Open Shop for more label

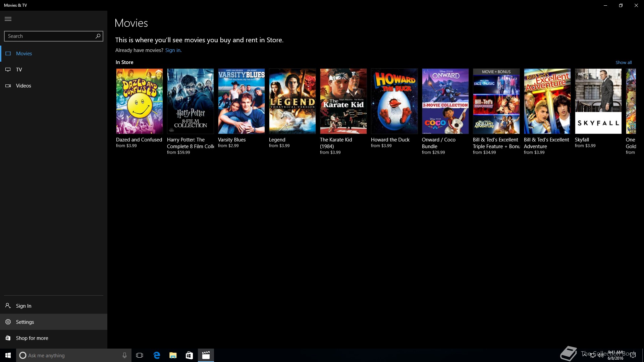pos(32,338)
